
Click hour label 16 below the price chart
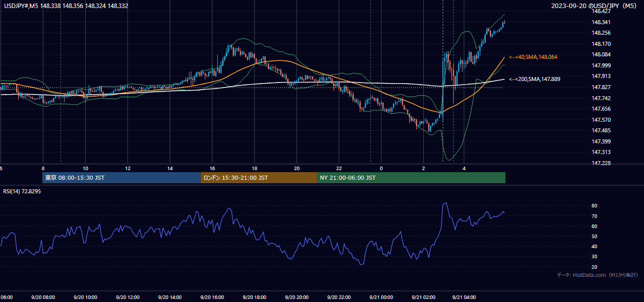coord(212,168)
